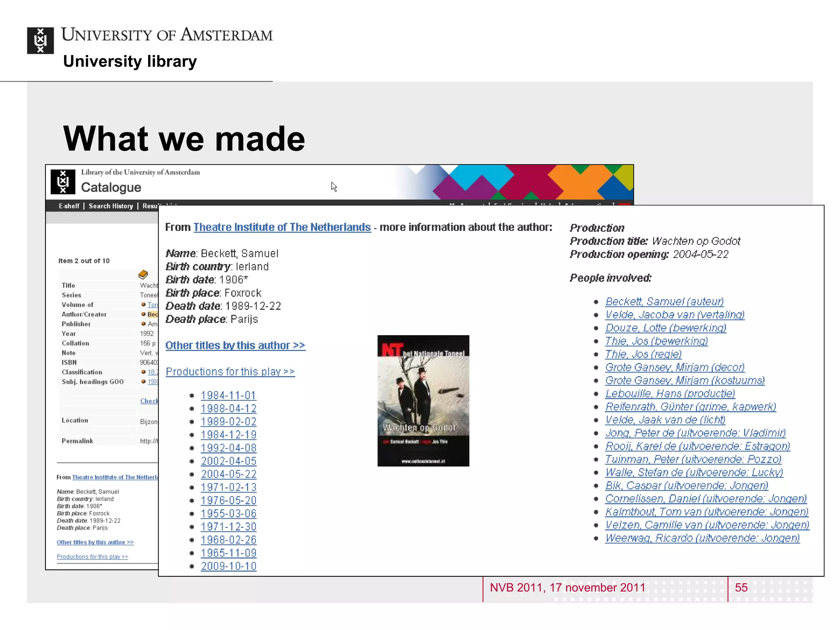Click the orange bullet in Classification row

coord(144,372)
